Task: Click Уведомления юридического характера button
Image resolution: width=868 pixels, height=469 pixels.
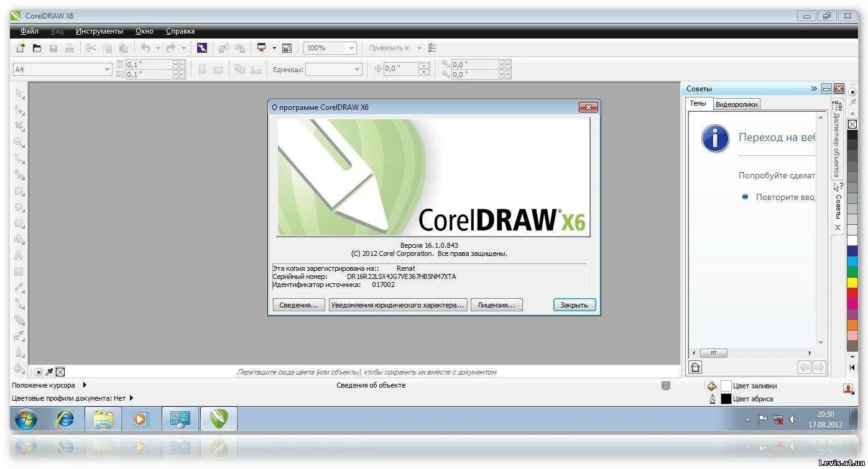Action: (397, 305)
